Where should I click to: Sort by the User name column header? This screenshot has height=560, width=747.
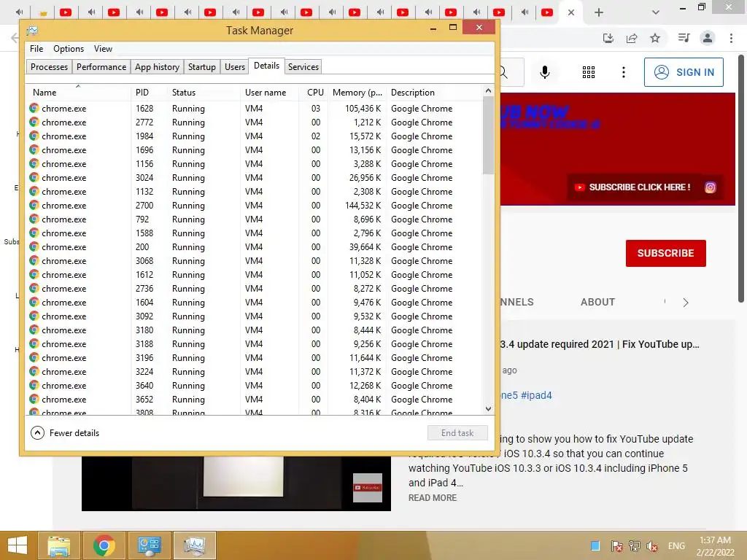click(x=270, y=93)
